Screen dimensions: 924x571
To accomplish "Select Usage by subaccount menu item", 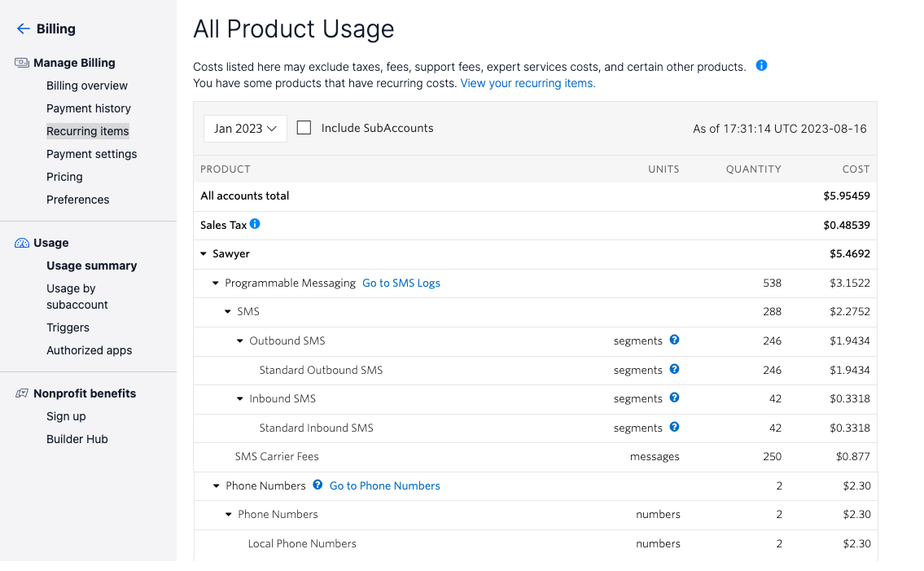I will pos(77,296).
